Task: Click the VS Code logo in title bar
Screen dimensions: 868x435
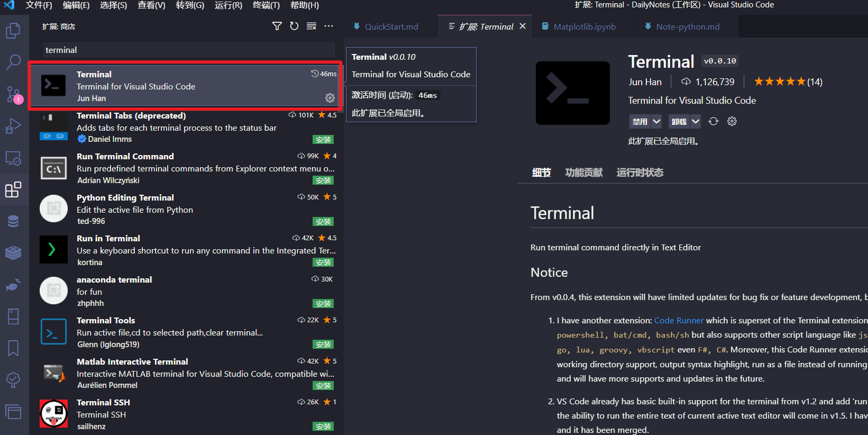Action: click(10, 5)
